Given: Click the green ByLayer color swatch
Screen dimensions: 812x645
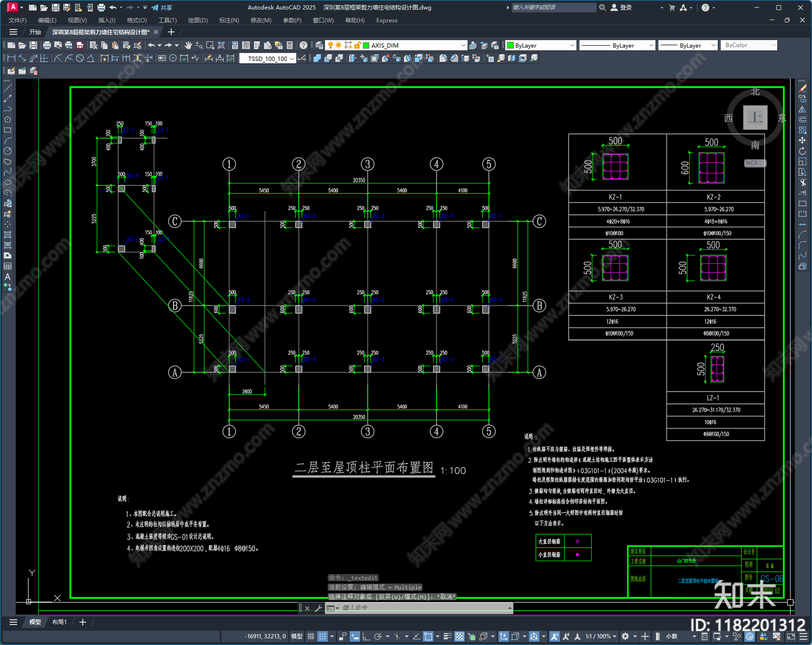Looking at the screenshot, I should tap(510, 45).
